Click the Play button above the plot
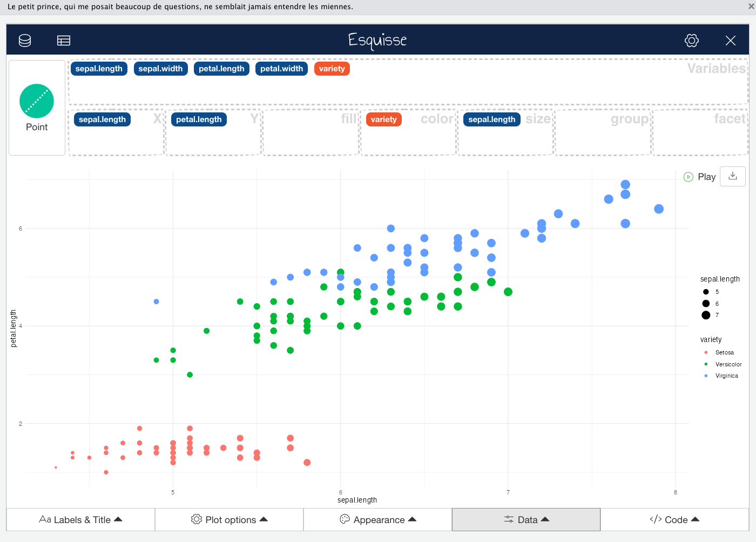 tap(700, 177)
